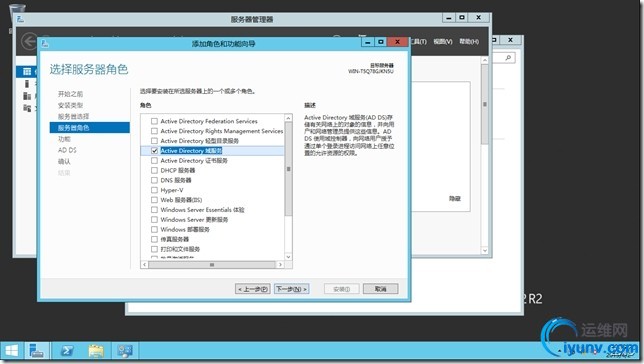Tick Active Directory Rights Management Services checkbox
This screenshot has height=364, width=644.
click(x=154, y=131)
